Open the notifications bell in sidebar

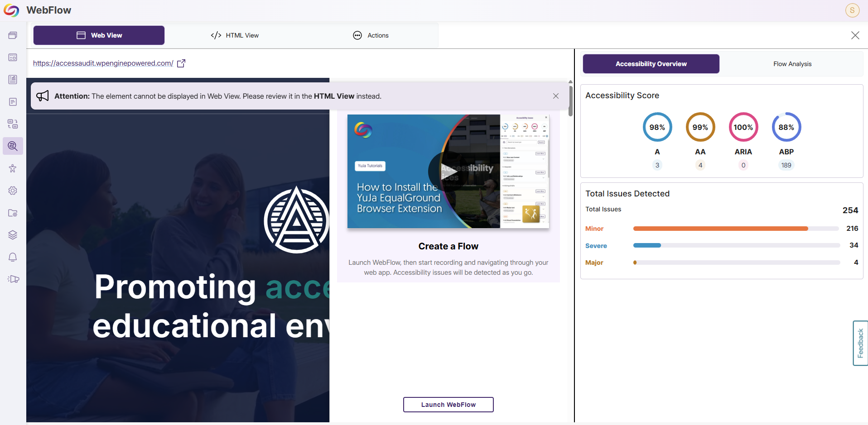click(13, 257)
